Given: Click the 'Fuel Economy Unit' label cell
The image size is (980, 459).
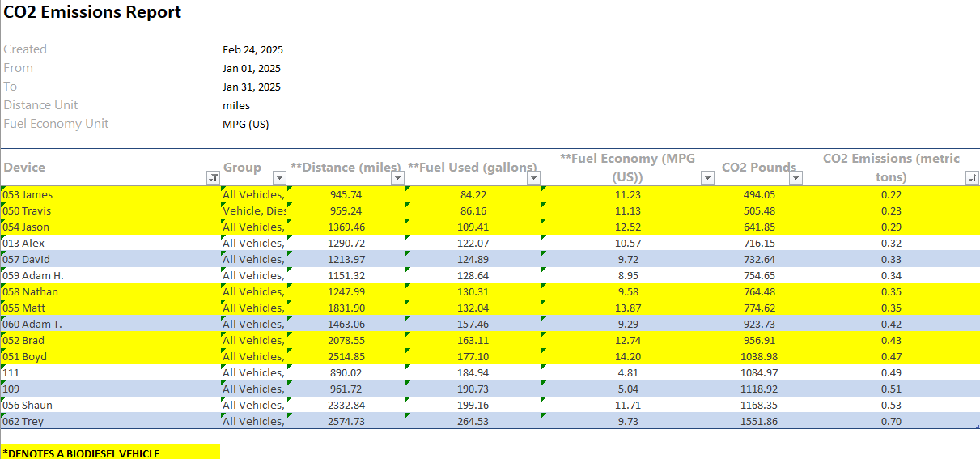Looking at the screenshot, I should pos(56,124).
